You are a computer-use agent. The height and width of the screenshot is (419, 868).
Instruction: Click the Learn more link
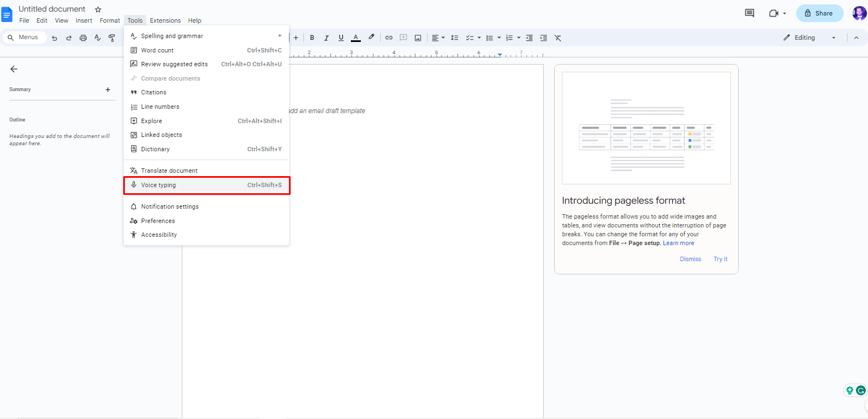pyautogui.click(x=678, y=243)
